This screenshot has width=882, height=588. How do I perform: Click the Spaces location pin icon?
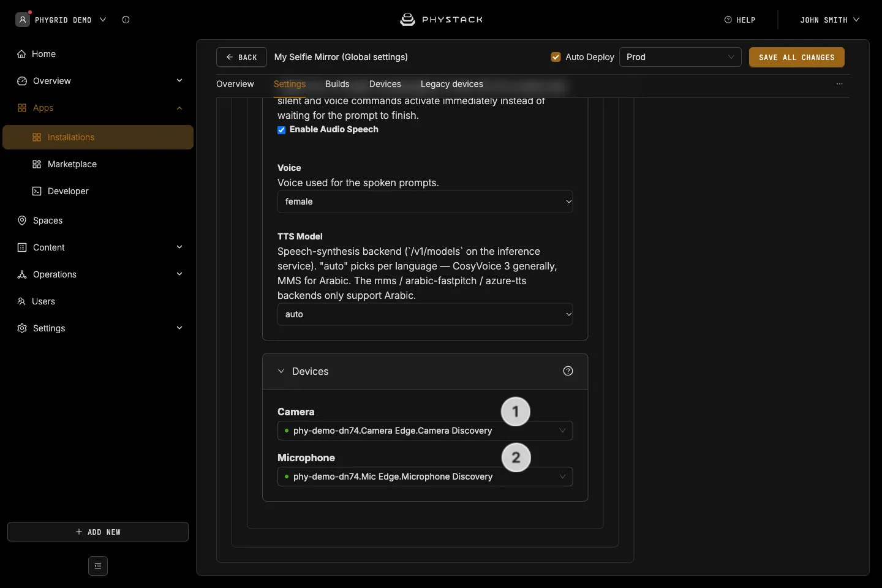(x=22, y=221)
